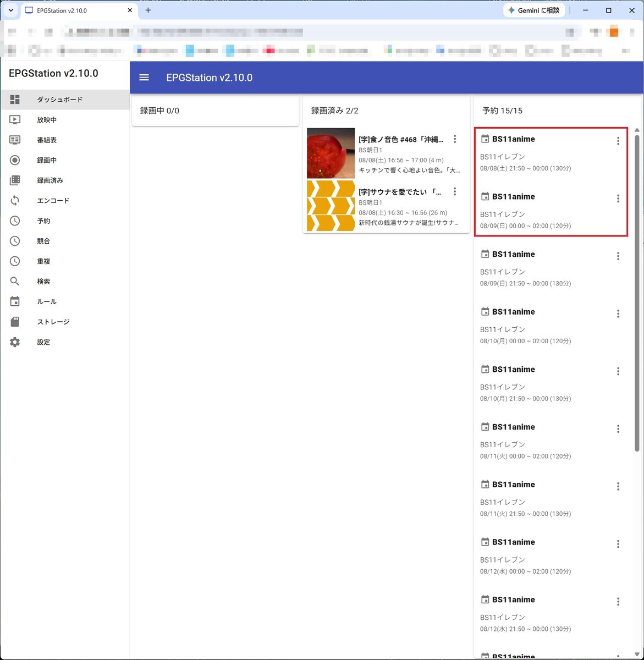Open options menu for サウナを愛でたい recording

point(455,191)
